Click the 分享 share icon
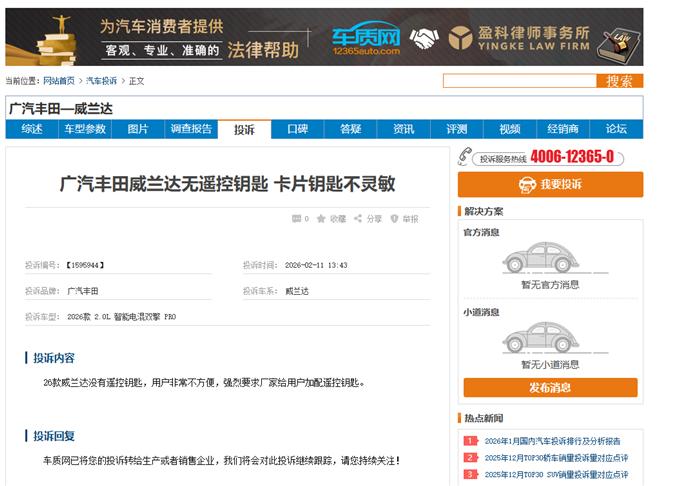The image size is (700, 486). (x=357, y=218)
